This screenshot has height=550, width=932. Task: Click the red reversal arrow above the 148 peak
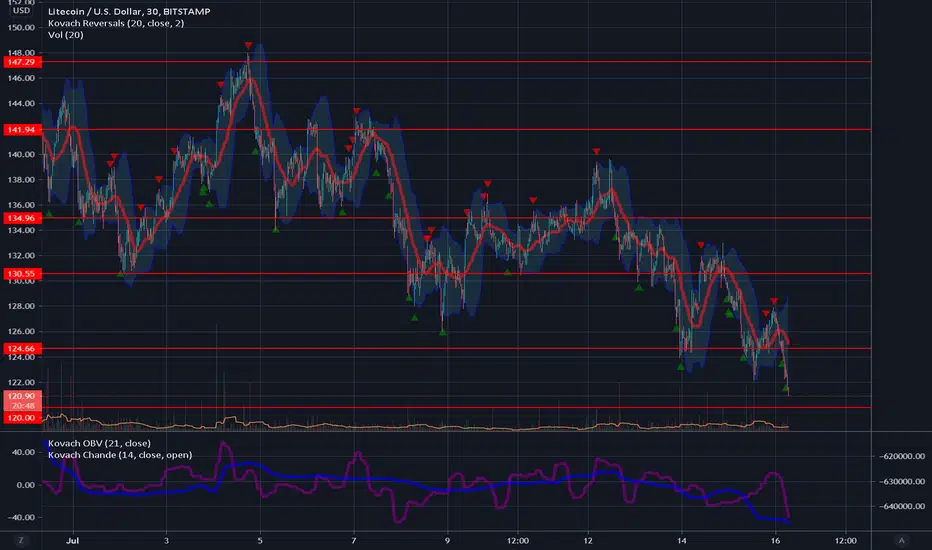coord(248,45)
